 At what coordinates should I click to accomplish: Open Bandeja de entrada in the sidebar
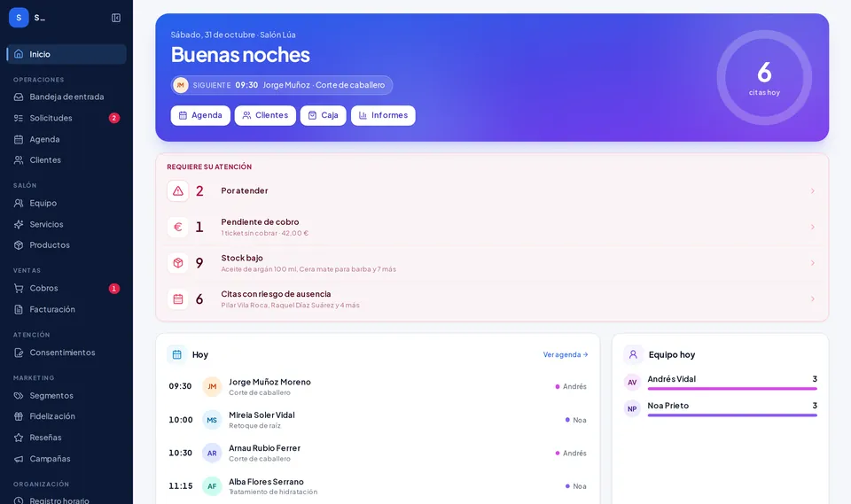pos(66,97)
